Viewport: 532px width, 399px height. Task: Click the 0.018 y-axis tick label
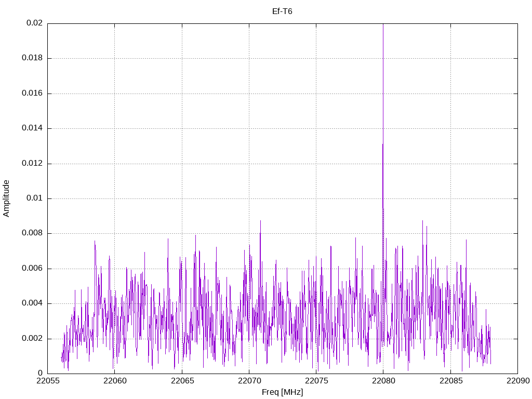(x=32, y=58)
